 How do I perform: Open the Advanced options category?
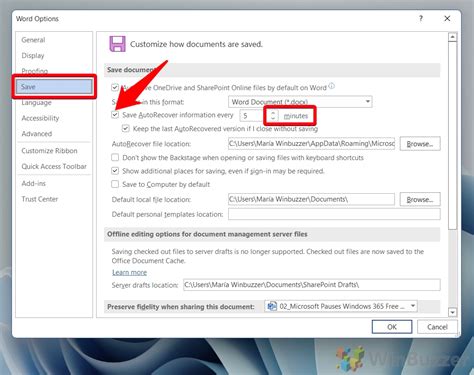click(x=37, y=134)
